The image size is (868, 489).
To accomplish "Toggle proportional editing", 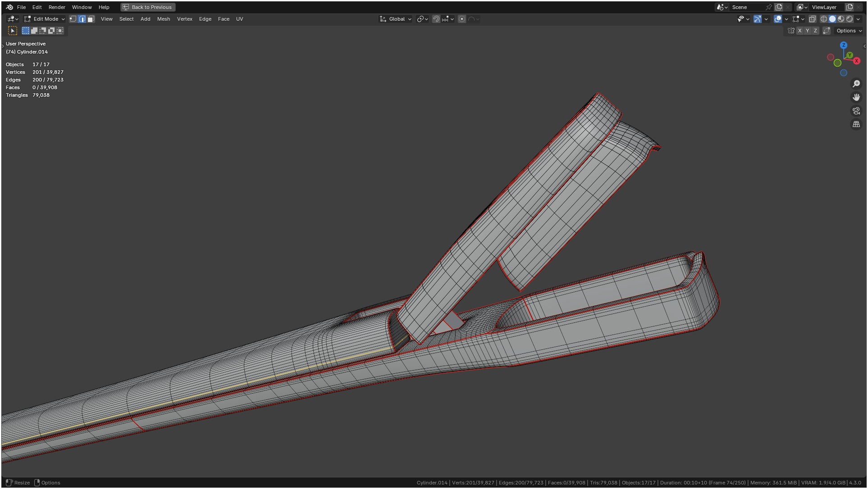I will pos(462,19).
